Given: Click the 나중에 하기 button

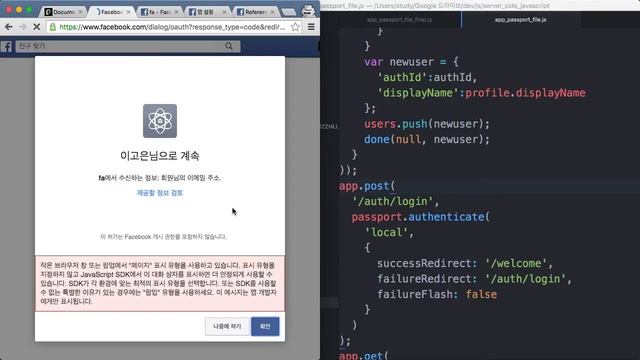Looking at the screenshot, I should click(x=227, y=327).
